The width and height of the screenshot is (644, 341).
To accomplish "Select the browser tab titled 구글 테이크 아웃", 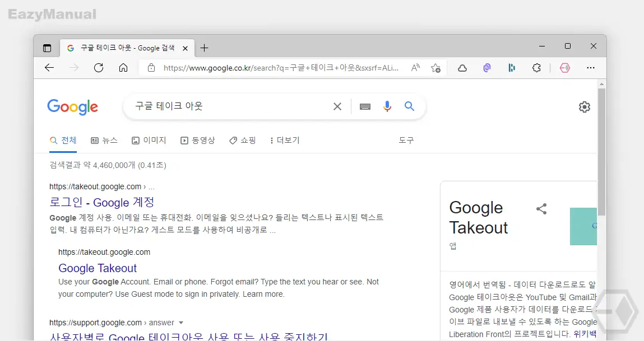I will point(127,48).
